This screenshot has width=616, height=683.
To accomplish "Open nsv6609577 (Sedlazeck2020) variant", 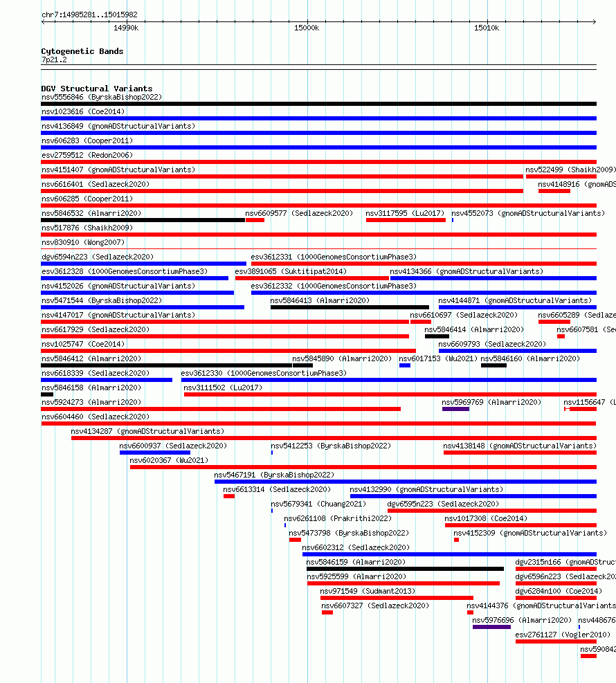I will coord(299,213).
